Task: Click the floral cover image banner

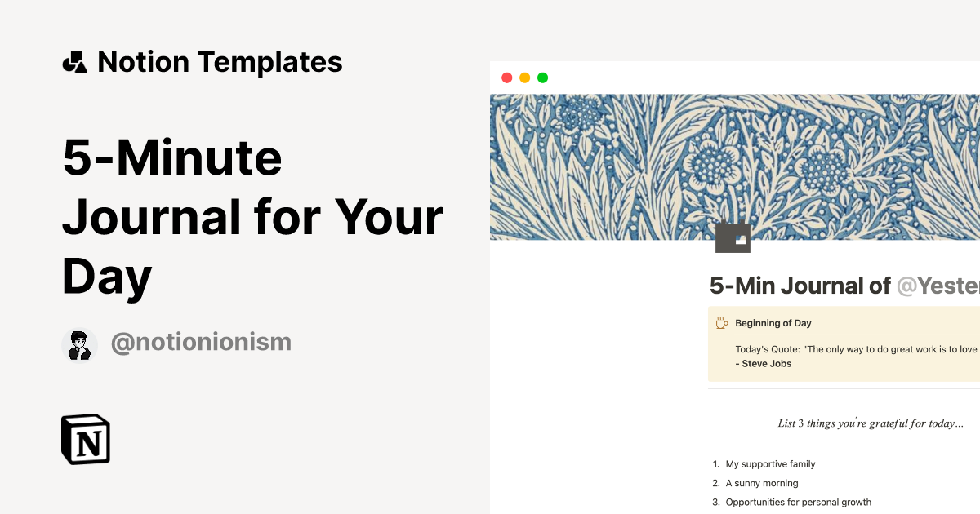Action: (x=735, y=163)
